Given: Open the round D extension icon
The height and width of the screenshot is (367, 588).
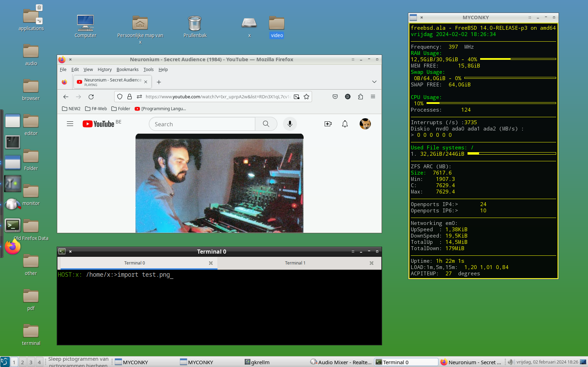Looking at the screenshot, I should click(348, 97).
